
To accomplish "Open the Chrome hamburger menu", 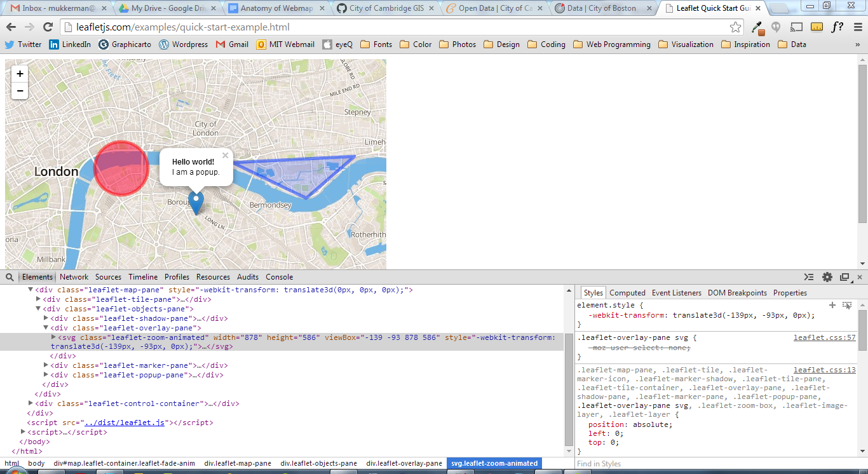I will click(x=858, y=27).
